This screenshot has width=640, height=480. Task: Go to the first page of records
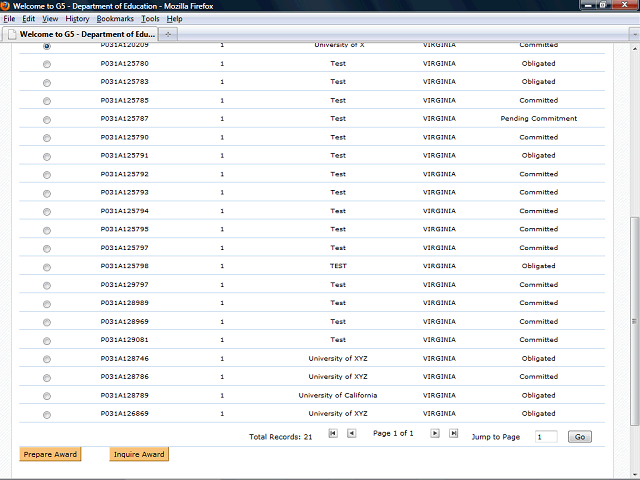(x=333, y=433)
